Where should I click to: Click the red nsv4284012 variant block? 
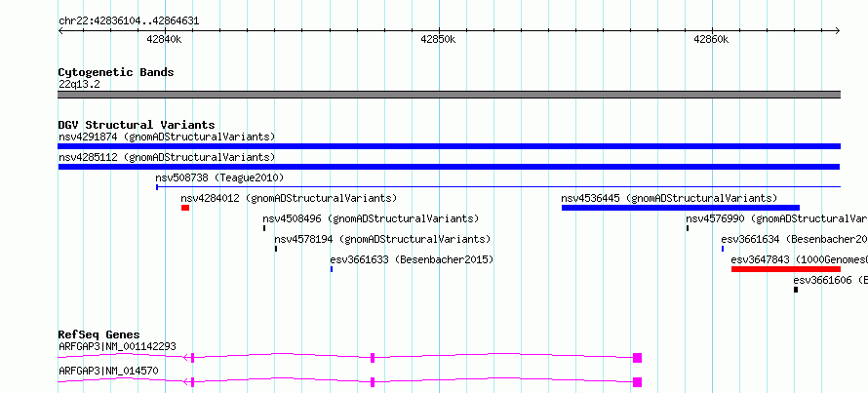click(x=185, y=208)
